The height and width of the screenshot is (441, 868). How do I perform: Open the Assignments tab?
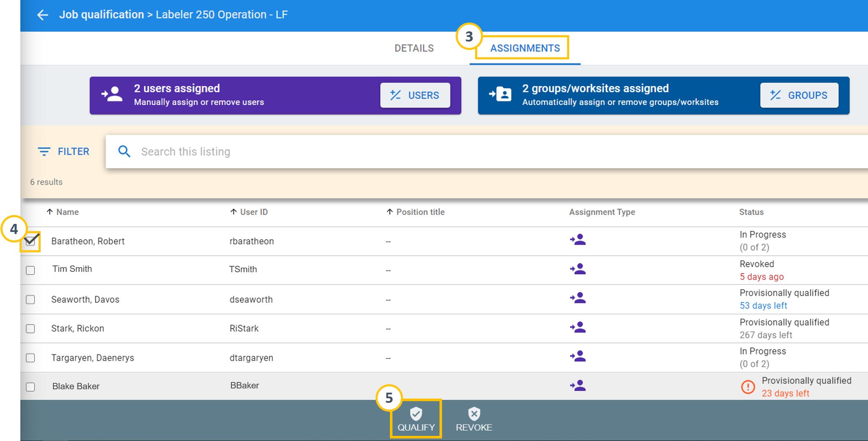coord(525,48)
